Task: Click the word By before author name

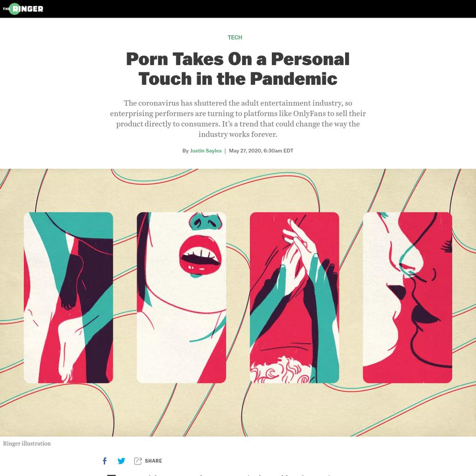Action: pyautogui.click(x=185, y=150)
